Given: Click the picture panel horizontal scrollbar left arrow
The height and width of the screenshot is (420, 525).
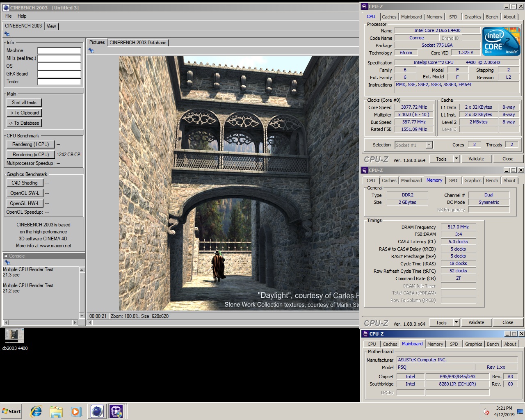Looking at the screenshot, I should point(91,323).
